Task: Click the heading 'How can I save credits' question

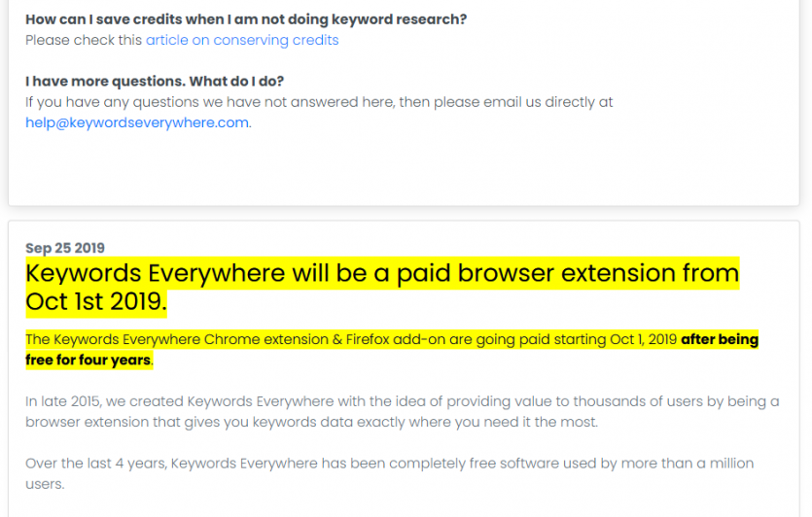Action: point(246,19)
